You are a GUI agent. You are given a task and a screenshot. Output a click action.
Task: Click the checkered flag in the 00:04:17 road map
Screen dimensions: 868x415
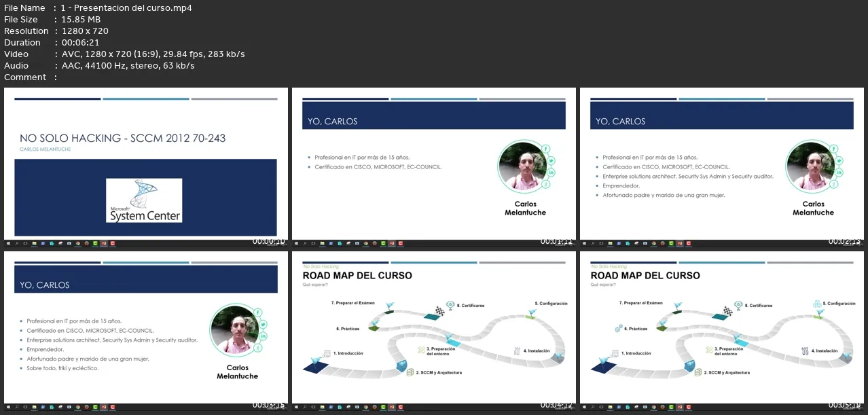click(x=439, y=310)
